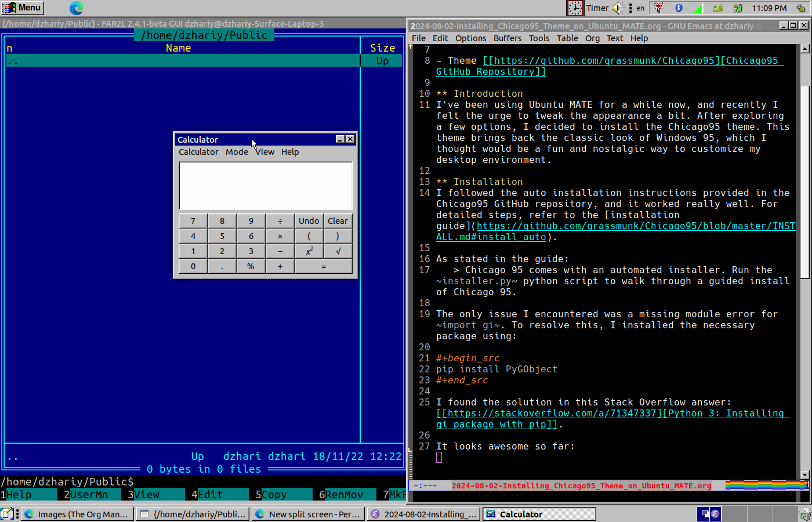The width and height of the screenshot is (812, 522).
Task: Click the show desktop icon at bottom left
Action: point(6,514)
